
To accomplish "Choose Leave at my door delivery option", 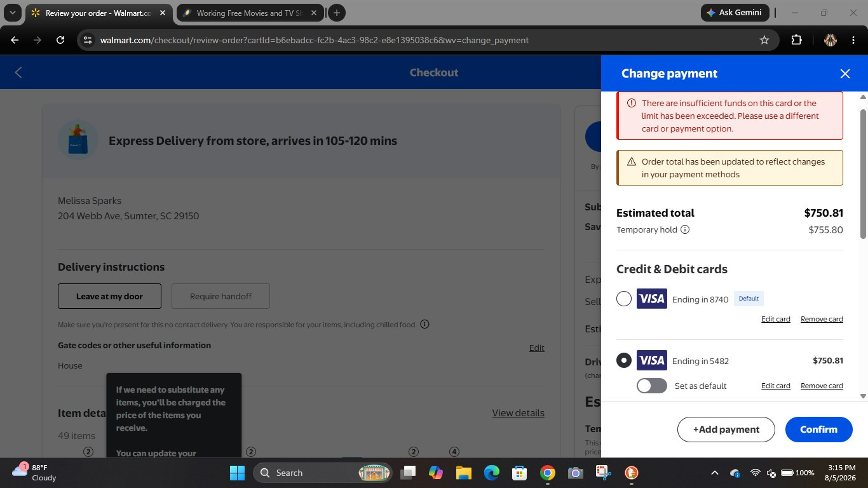I will 109,296.
